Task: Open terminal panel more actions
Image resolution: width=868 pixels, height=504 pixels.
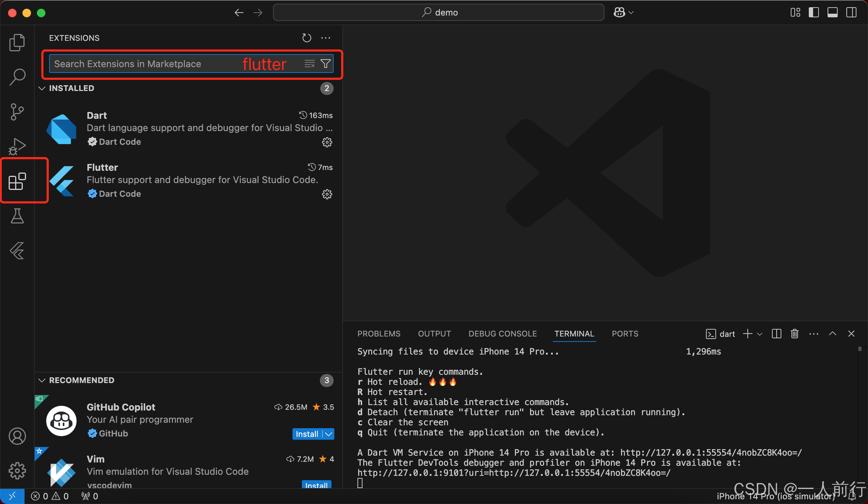Action: tap(814, 334)
